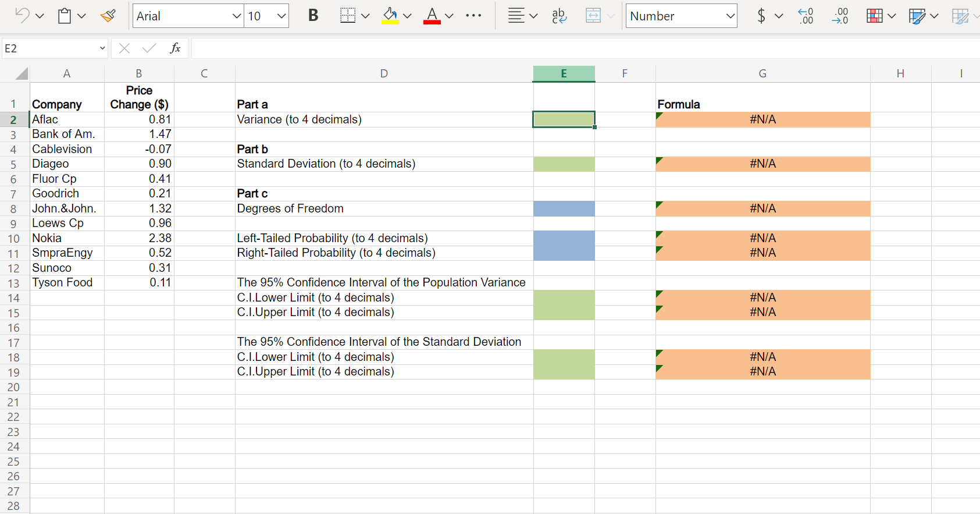This screenshot has height=514, width=980.
Task: Select the Degrees of Freedom blue cell
Action: point(564,209)
